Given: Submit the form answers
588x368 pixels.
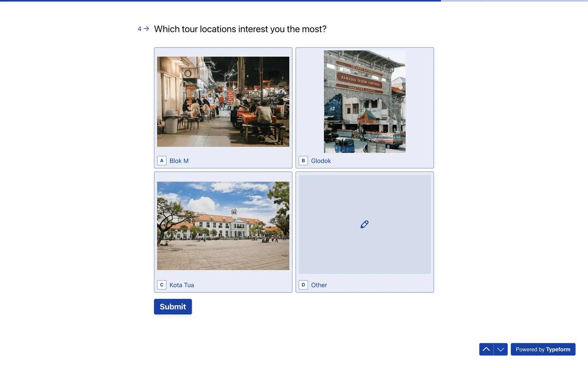Looking at the screenshot, I should pyautogui.click(x=173, y=307).
